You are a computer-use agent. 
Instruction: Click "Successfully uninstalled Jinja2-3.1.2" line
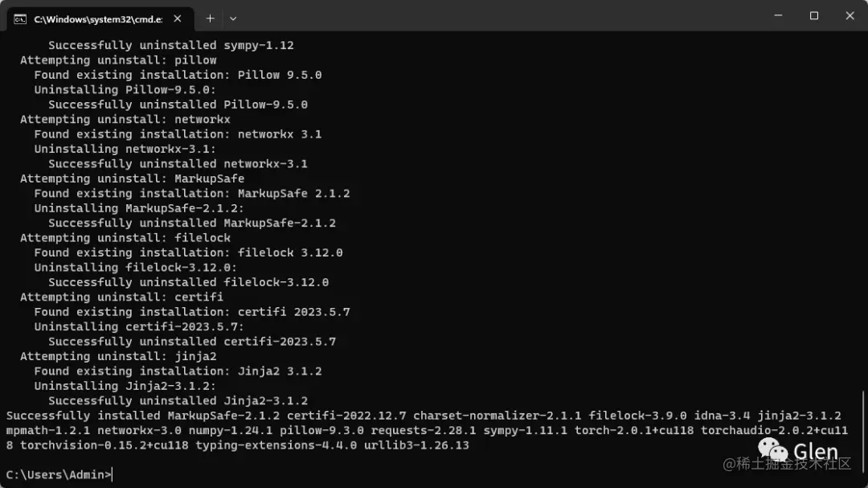click(x=178, y=401)
